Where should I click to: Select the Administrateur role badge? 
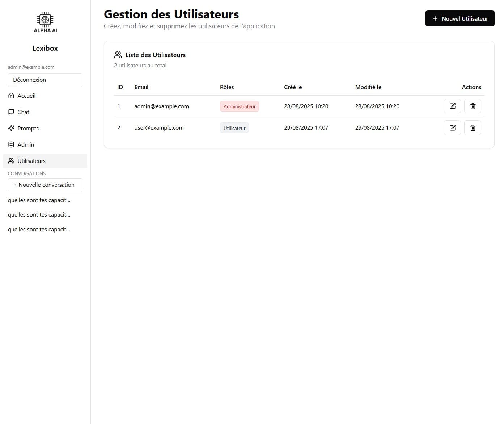point(239,106)
